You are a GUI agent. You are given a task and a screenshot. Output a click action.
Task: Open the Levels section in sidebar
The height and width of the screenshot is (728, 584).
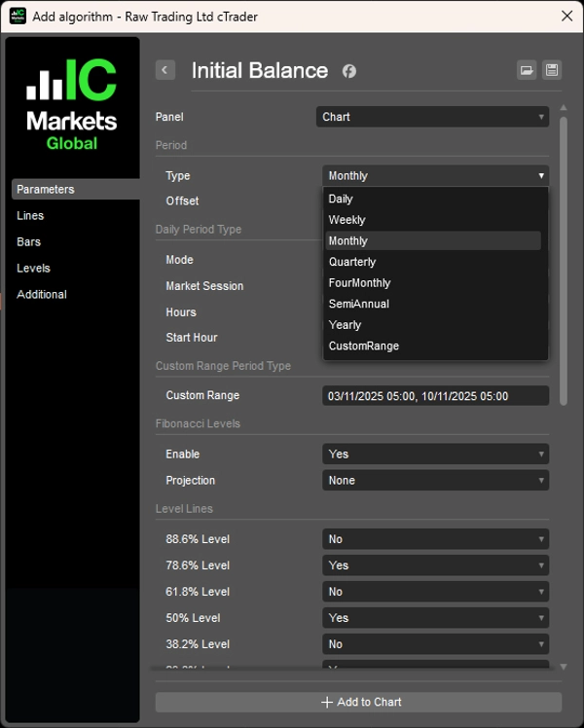(x=33, y=269)
